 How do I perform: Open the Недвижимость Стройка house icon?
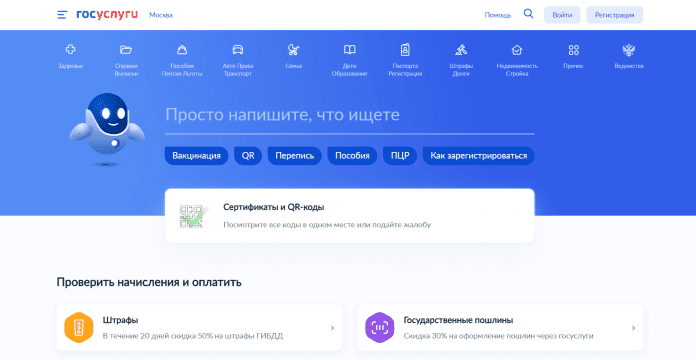click(x=517, y=49)
